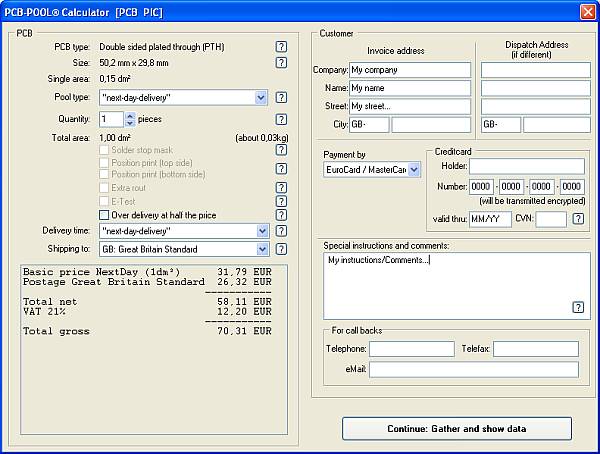This screenshot has height=454, width=600.
Task: Click the invoice Company input field
Action: click(410, 70)
